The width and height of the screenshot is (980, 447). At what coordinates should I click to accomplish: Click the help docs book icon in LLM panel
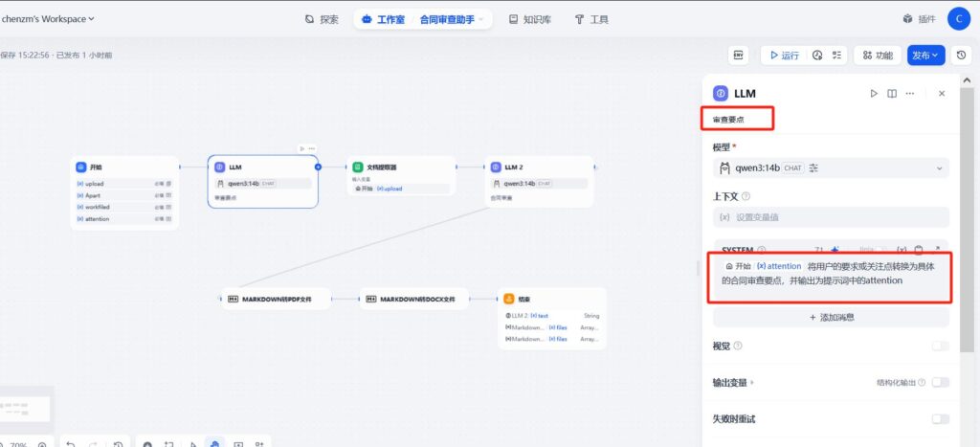[891, 94]
